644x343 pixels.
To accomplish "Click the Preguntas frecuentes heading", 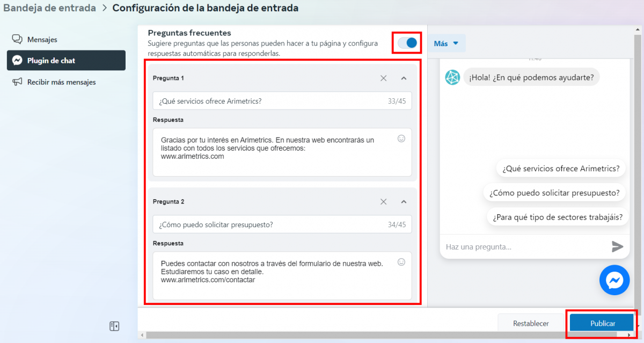I will click(189, 33).
